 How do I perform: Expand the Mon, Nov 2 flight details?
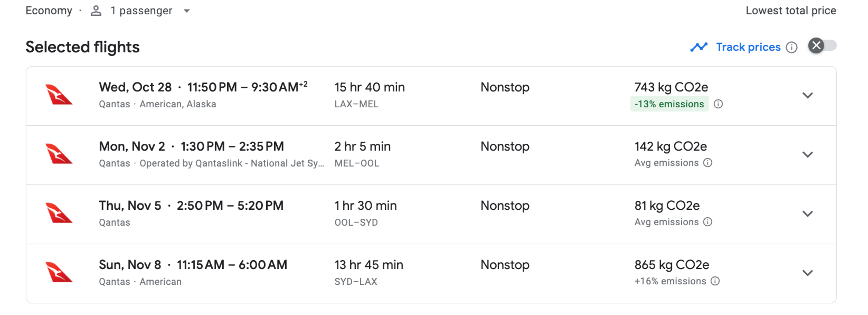[x=807, y=155]
